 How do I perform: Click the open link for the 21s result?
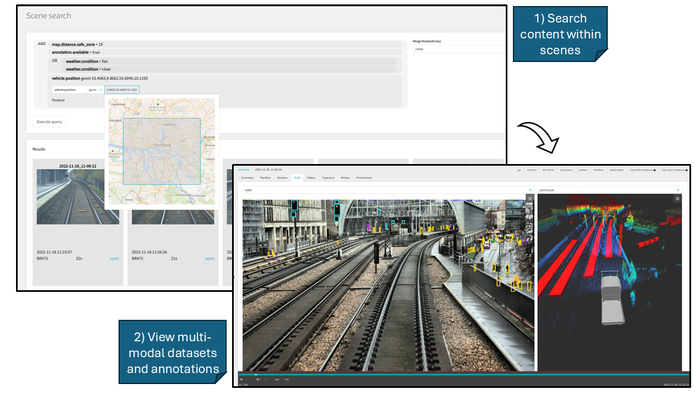click(x=209, y=259)
